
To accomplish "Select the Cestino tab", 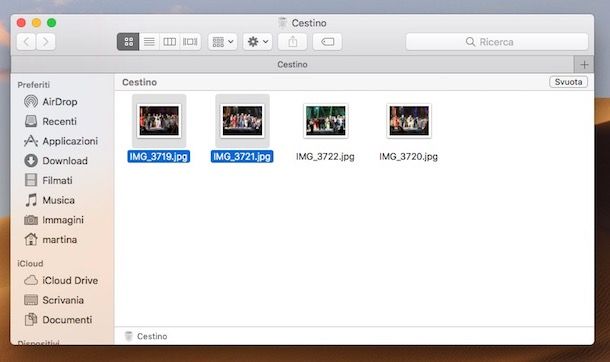I will (x=292, y=64).
